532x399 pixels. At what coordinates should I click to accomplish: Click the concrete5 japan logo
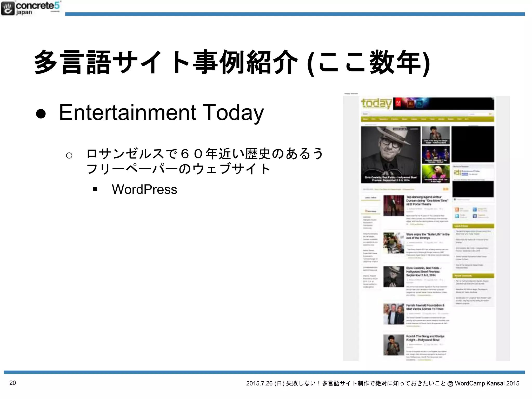tap(31, 8)
